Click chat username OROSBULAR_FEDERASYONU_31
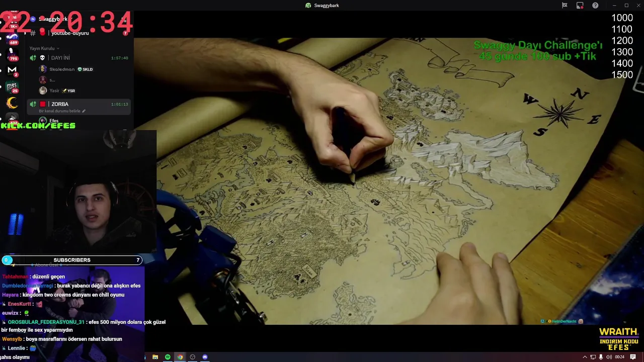This screenshot has height=362, width=644. point(46,322)
